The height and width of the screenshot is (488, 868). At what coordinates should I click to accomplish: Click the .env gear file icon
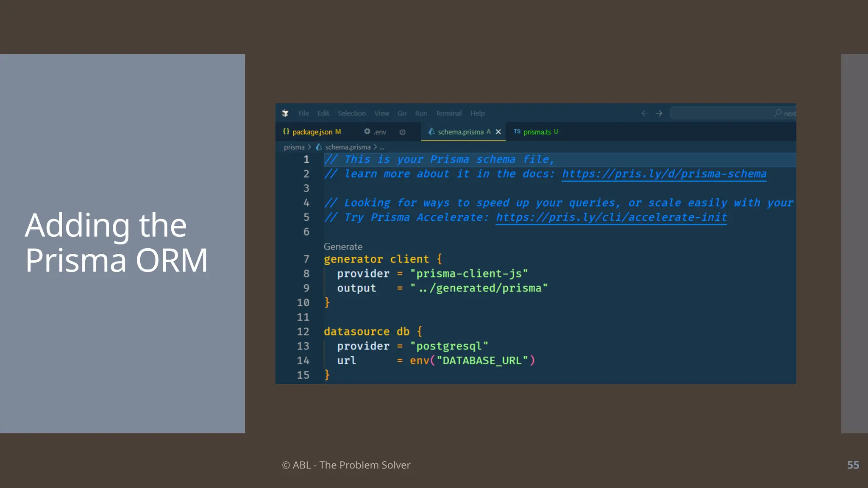(367, 131)
